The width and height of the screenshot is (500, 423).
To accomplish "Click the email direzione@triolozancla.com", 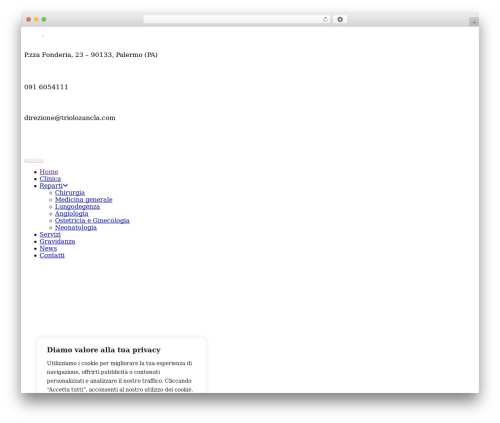I will click(70, 118).
